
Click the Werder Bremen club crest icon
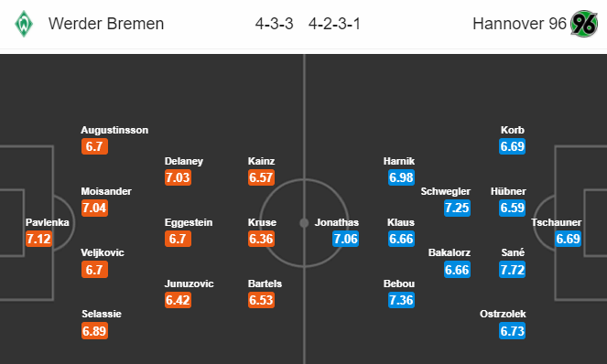(24, 24)
